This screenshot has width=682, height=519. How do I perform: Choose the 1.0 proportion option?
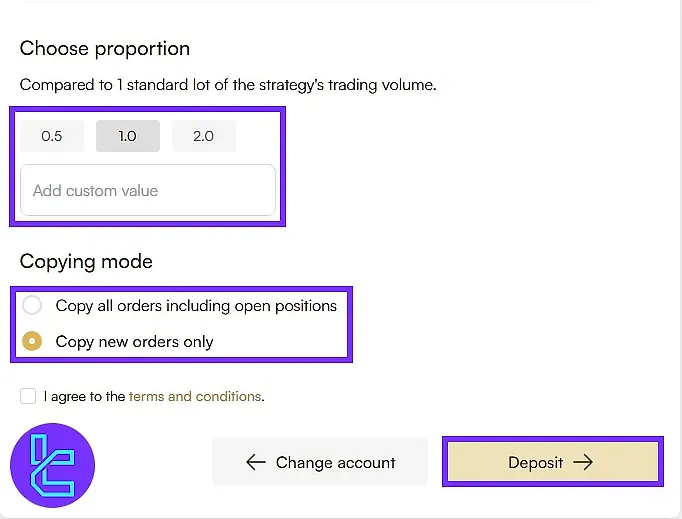pyautogui.click(x=127, y=136)
